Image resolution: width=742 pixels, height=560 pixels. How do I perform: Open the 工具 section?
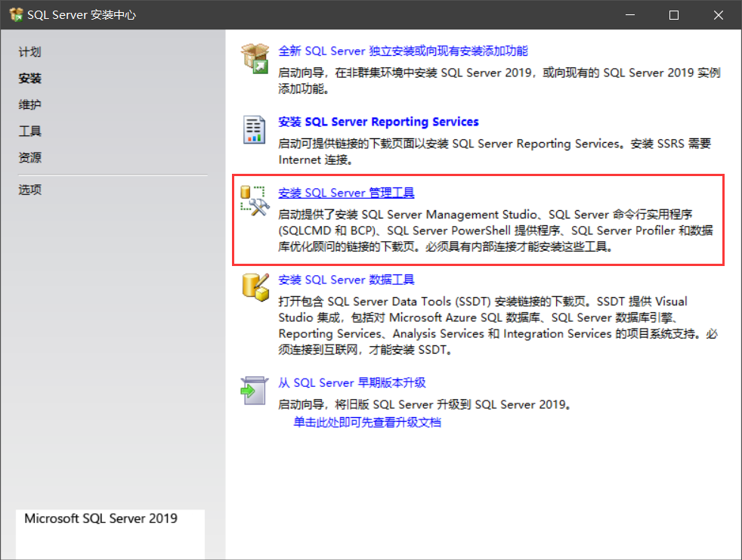click(29, 131)
